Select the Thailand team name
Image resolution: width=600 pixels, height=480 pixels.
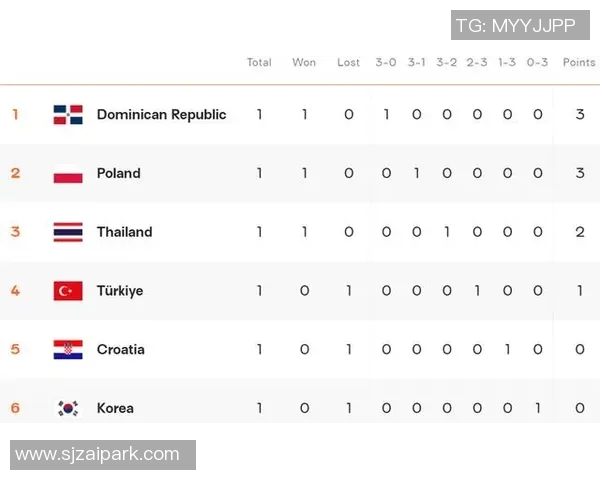tap(124, 232)
